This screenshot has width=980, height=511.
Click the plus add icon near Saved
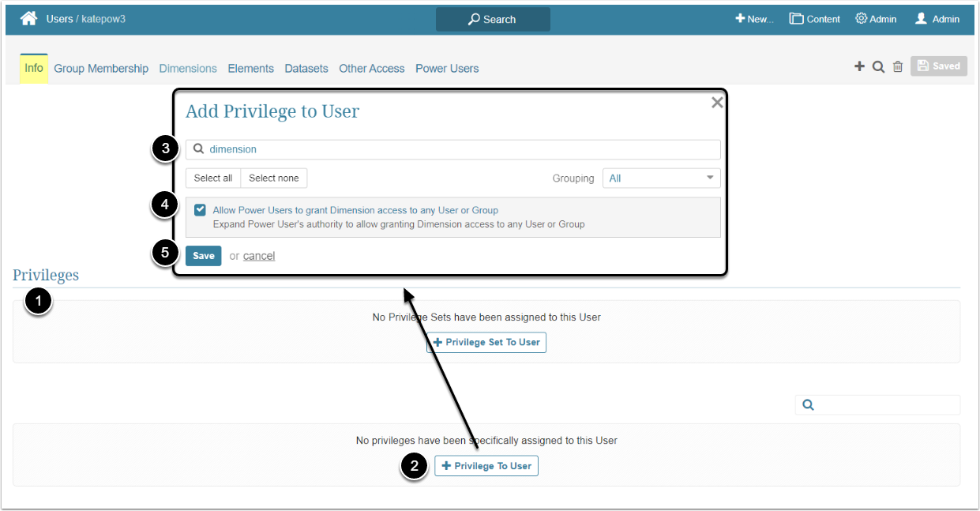tap(859, 66)
